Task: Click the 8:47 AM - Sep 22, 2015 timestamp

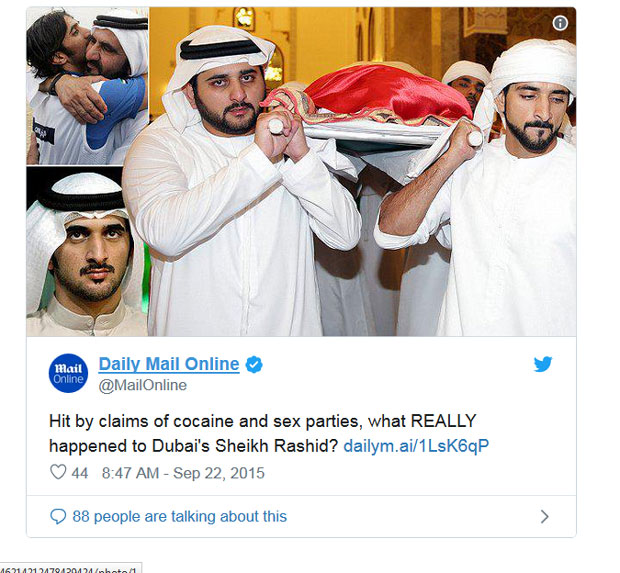Action: pyautogui.click(x=183, y=473)
